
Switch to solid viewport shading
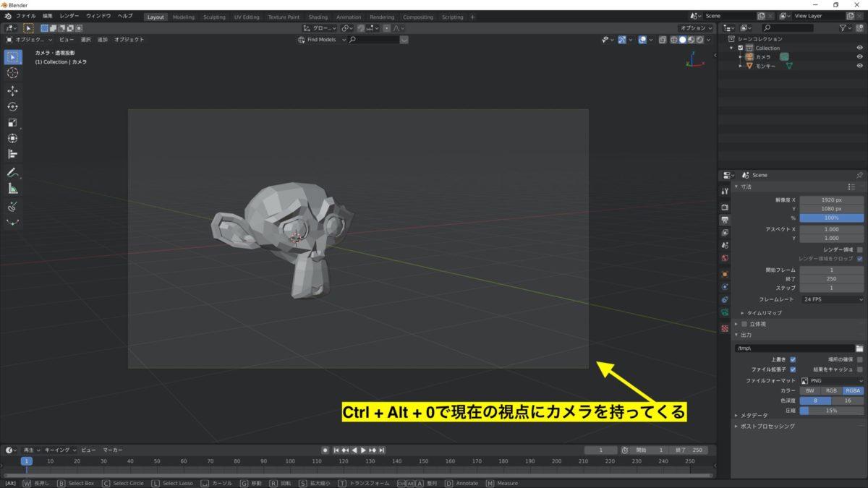pyautogui.click(x=683, y=40)
